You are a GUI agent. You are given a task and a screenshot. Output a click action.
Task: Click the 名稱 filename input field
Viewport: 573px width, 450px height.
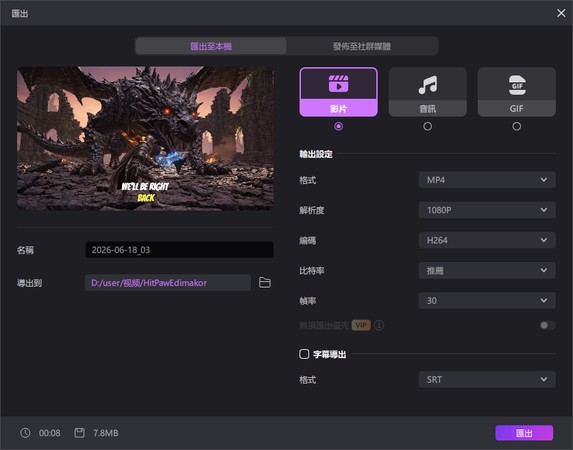pyautogui.click(x=179, y=250)
